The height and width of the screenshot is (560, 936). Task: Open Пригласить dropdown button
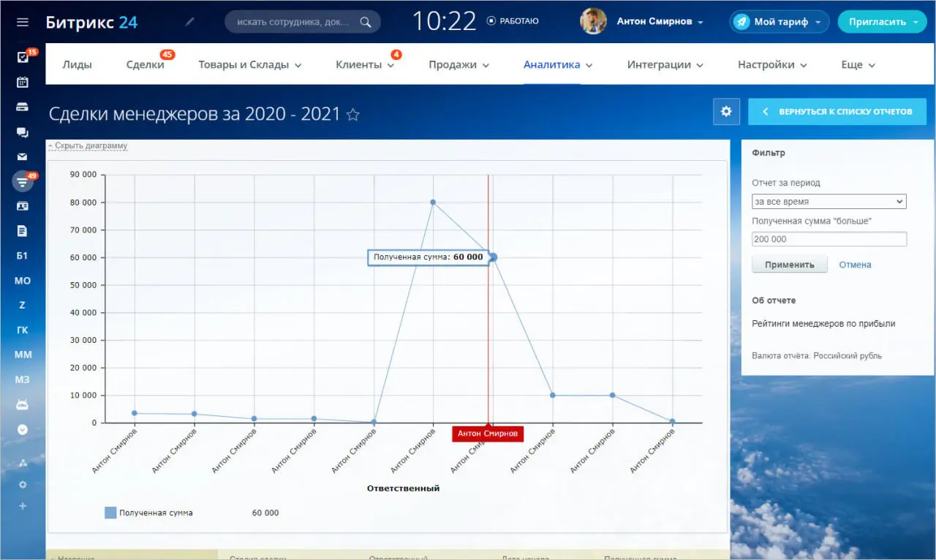(882, 22)
